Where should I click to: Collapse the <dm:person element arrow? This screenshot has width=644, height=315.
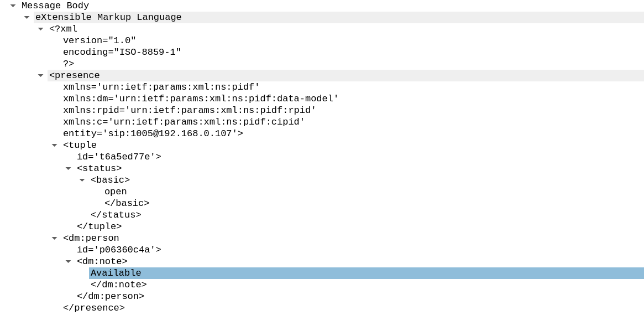[x=54, y=238]
